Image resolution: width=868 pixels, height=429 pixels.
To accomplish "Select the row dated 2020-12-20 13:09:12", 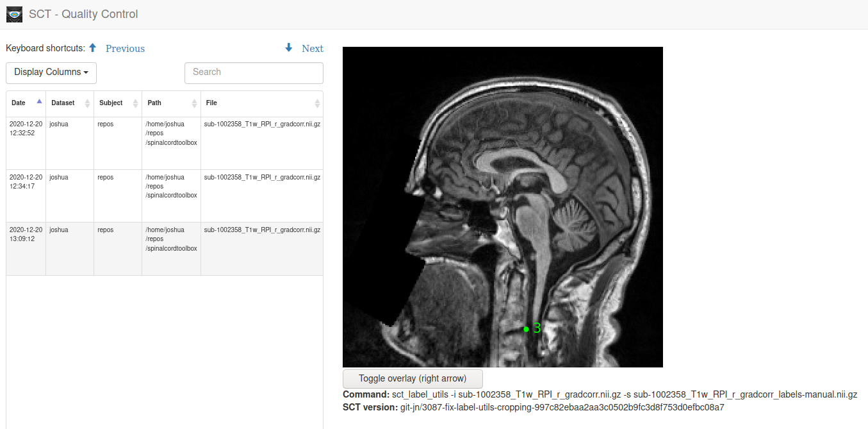I will 165,249.
